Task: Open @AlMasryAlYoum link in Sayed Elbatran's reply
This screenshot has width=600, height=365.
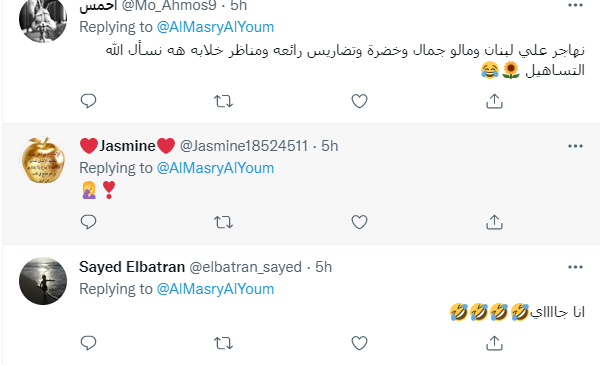Action: [215, 289]
